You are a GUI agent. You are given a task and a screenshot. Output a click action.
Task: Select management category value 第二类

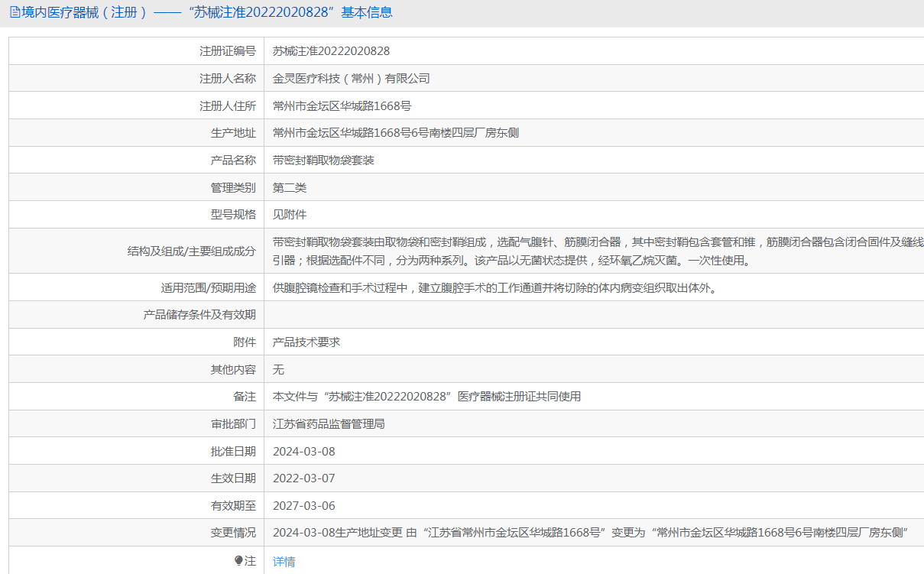pos(290,187)
